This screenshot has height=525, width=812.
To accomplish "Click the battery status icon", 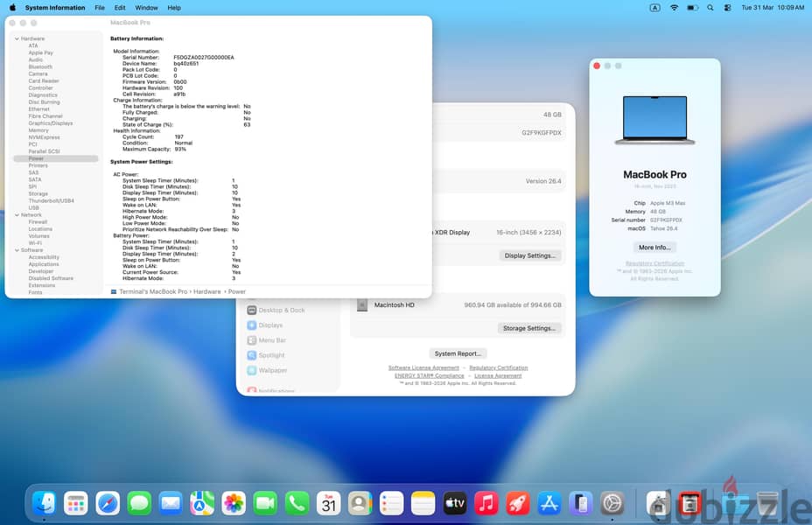I will coord(692,8).
